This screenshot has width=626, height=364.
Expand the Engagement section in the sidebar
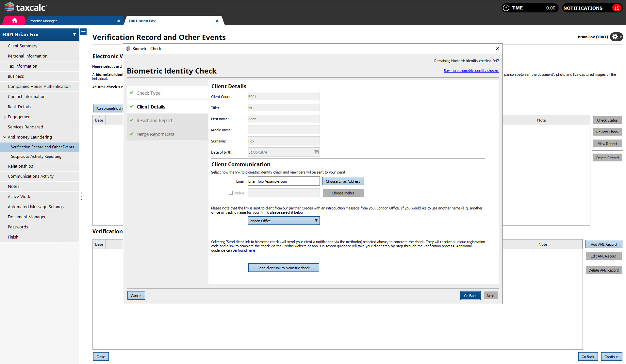(4, 117)
